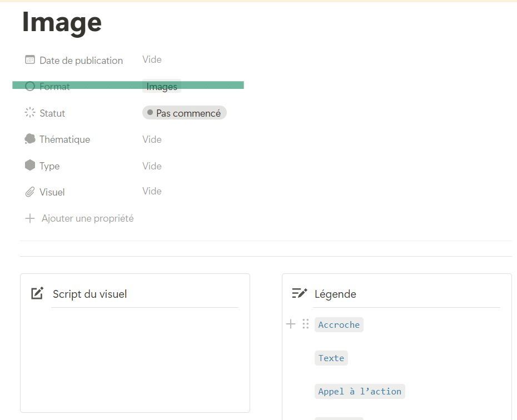The image size is (517, 420).
Task: Click the plus icon beside Accroche block
Action: [x=291, y=324]
